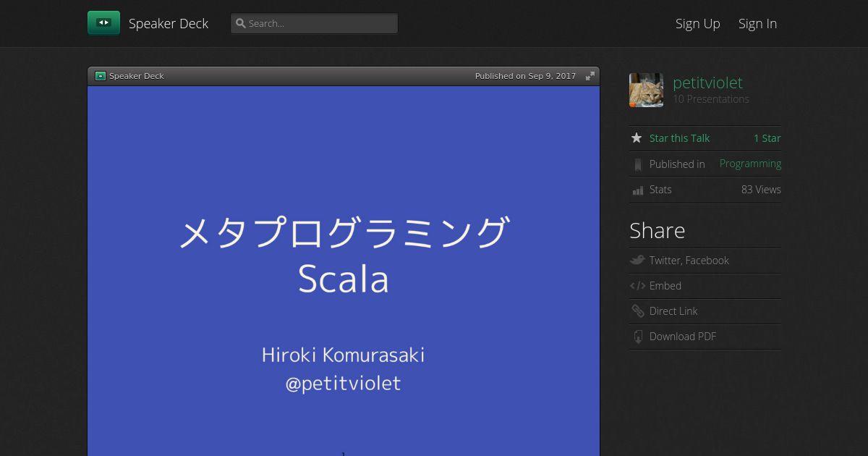Star this Talk
Screen dimensions: 868x456
coord(679,138)
